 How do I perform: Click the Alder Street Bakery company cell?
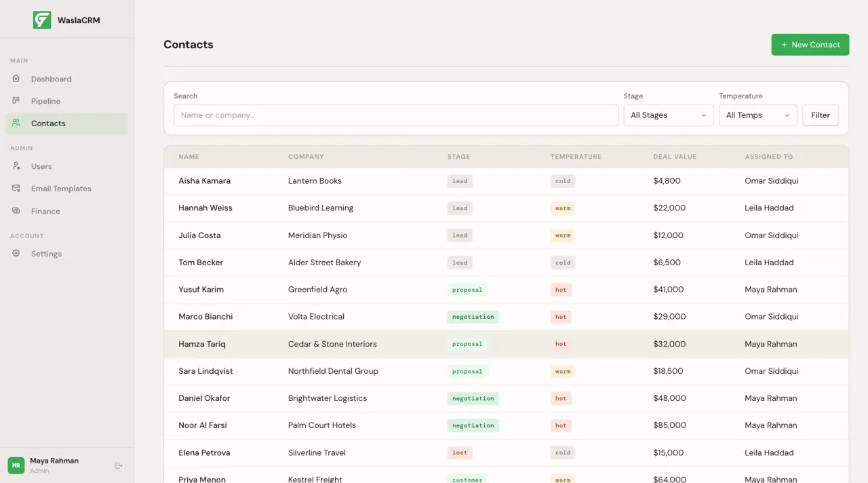coord(324,263)
